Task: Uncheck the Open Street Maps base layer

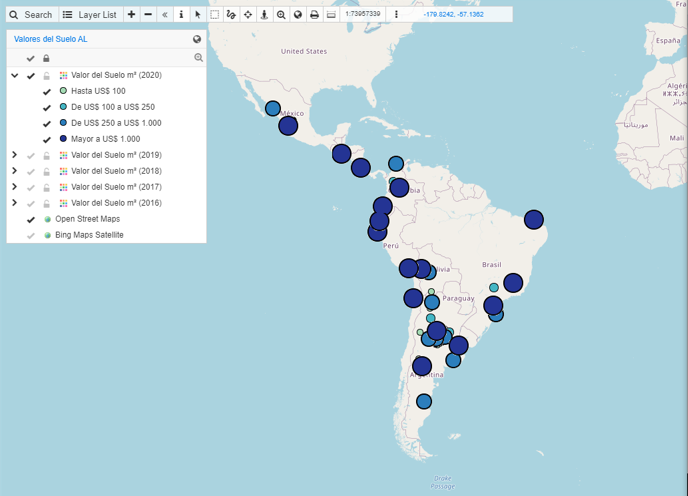Action: point(31,219)
